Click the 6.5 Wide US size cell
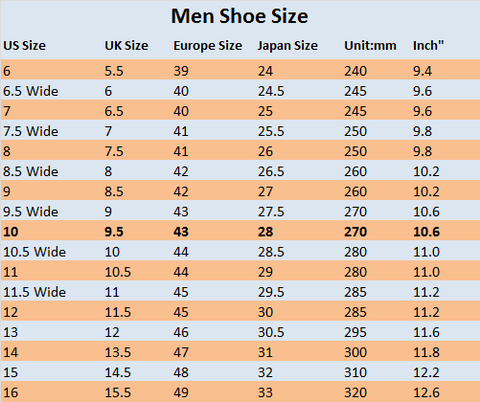Screen dimensions: 480x402 (x=31, y=91)
